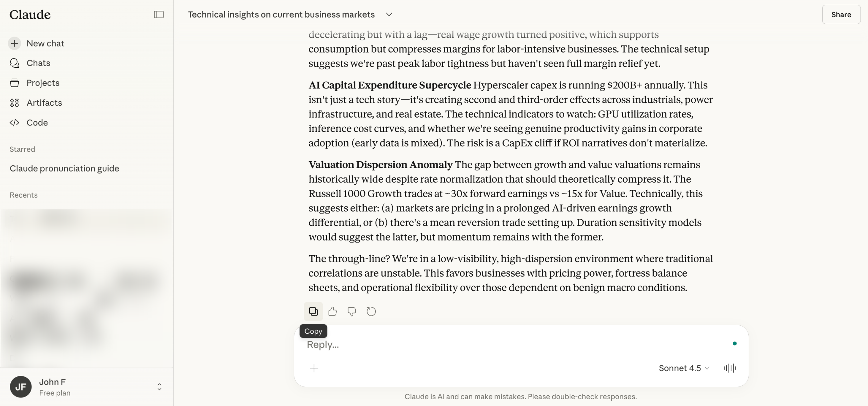Click the plus icon to add attachments

(314, 368)
